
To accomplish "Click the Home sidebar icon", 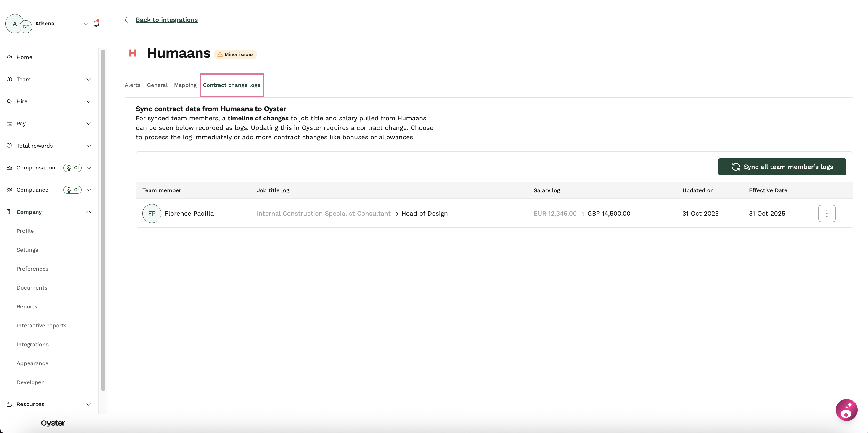I will click(x=9, y=57).
